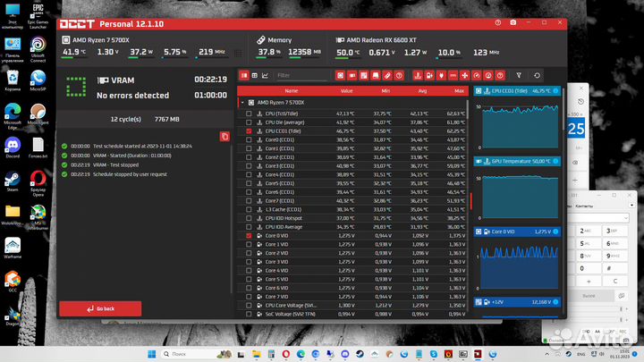Sort sensors by Name column
Image resolution: width=644 pixels, height=362 pixels.
pyautogui.click(x=292, y=90)
